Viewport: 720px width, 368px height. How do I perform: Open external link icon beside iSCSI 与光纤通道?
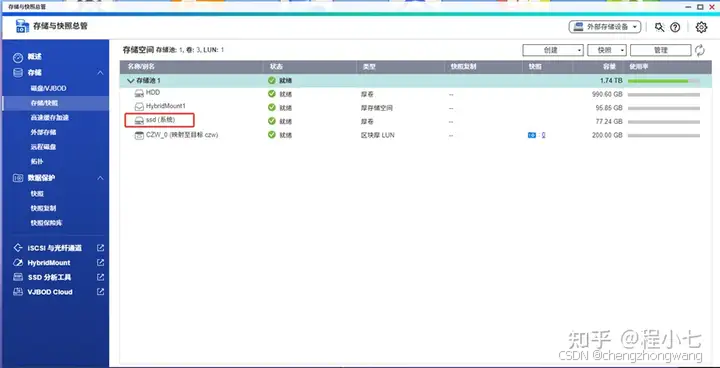pos(100,248)
